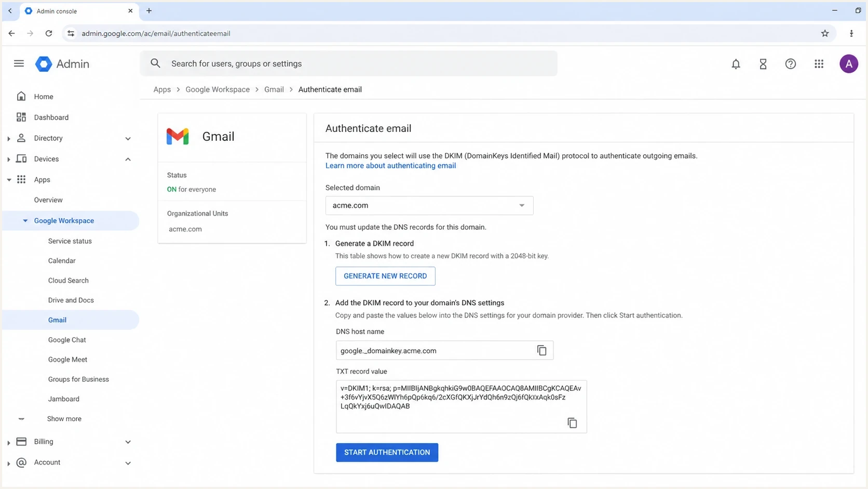Click the browser address bar URL
This screenshot has height=489, width=868.
pyautogui.click(x=156, y=33)
